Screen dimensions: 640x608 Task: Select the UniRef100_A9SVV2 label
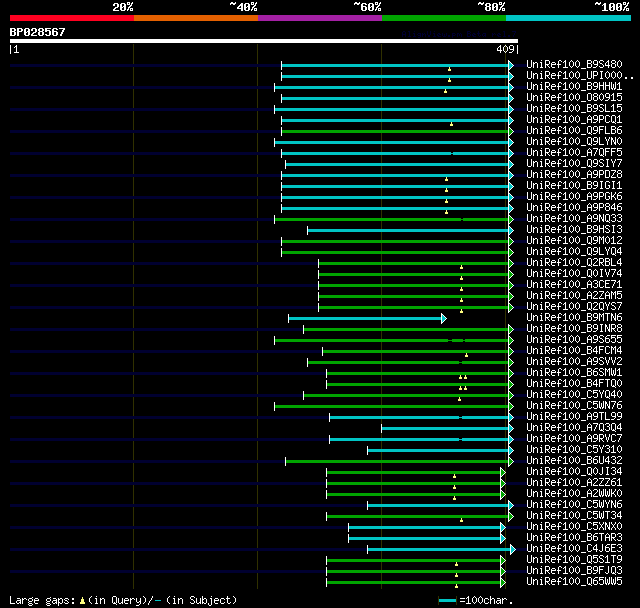point(574,362)
